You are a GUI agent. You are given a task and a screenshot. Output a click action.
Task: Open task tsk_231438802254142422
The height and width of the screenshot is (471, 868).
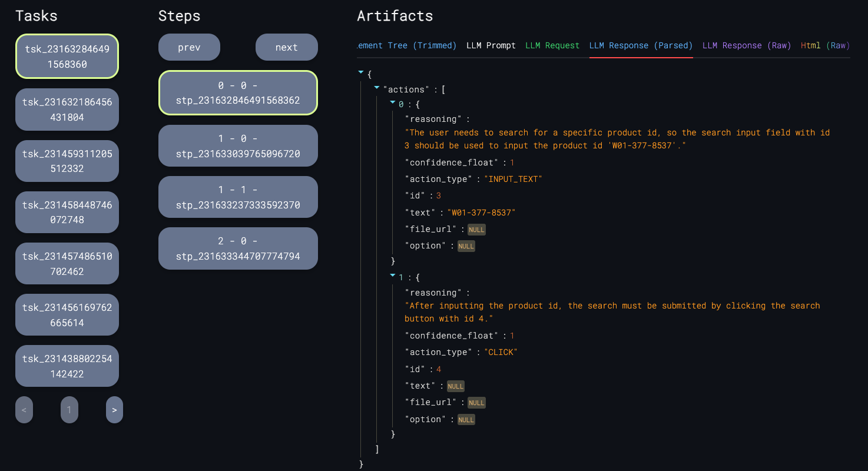coord(67,366)
